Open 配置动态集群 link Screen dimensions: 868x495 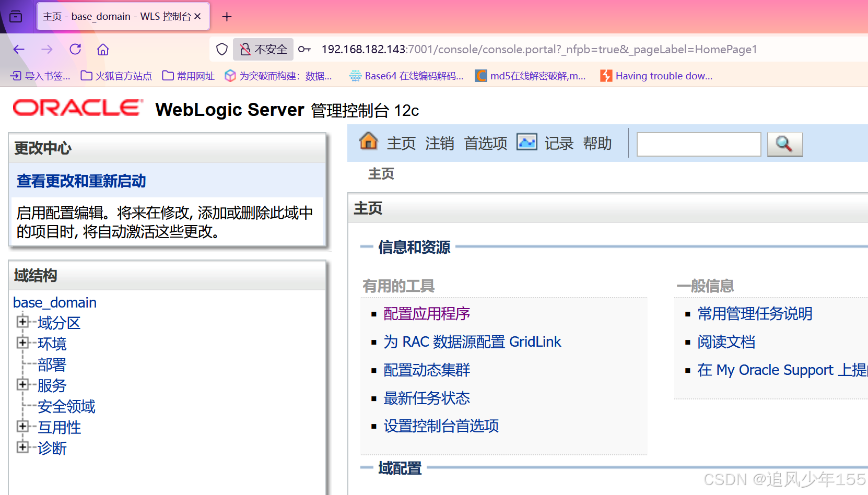coord(427,370)
